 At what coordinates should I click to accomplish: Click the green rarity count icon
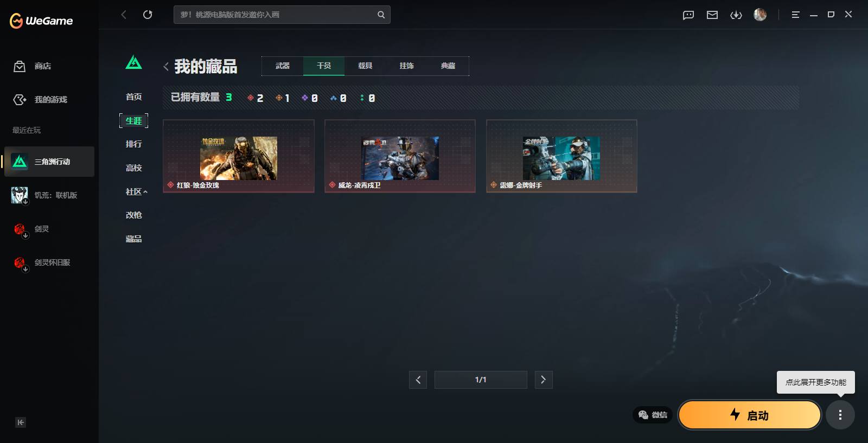[362, 98]
